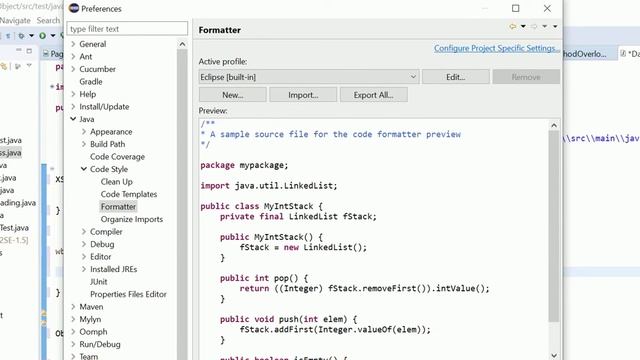Open the Active profile combo box
Screen dimensions: 640x360
[x=309, y=77]
